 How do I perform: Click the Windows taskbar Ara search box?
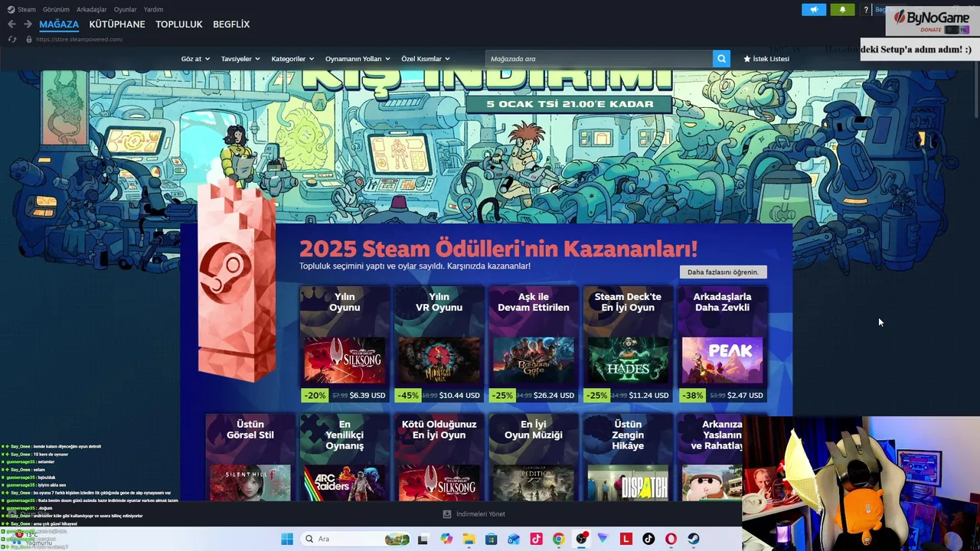(x=355, y=539)
